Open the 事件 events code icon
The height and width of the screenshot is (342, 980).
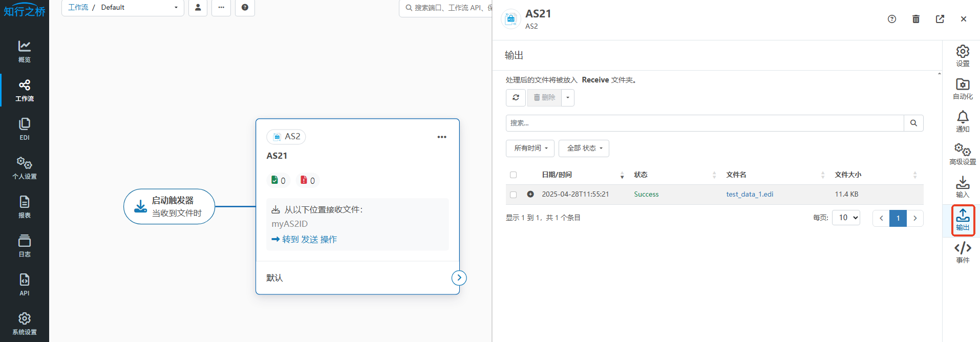(x=962, y=252)
